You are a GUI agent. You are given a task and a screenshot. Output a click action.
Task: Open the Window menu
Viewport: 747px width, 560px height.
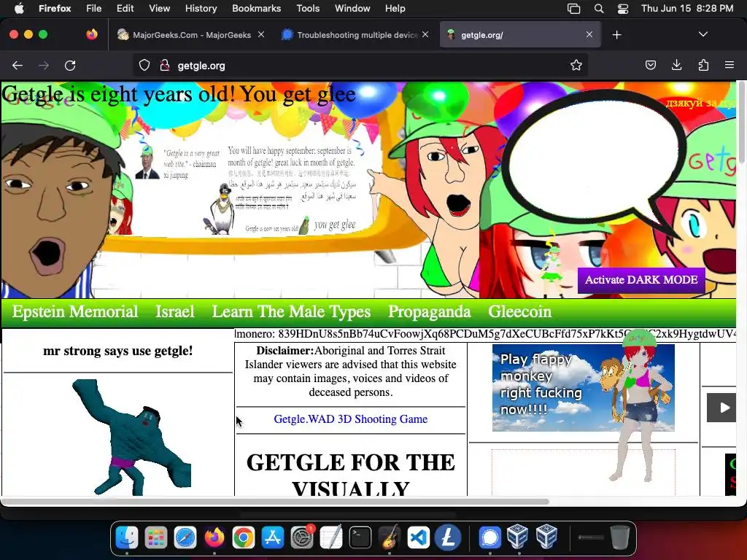click(352, 9)
